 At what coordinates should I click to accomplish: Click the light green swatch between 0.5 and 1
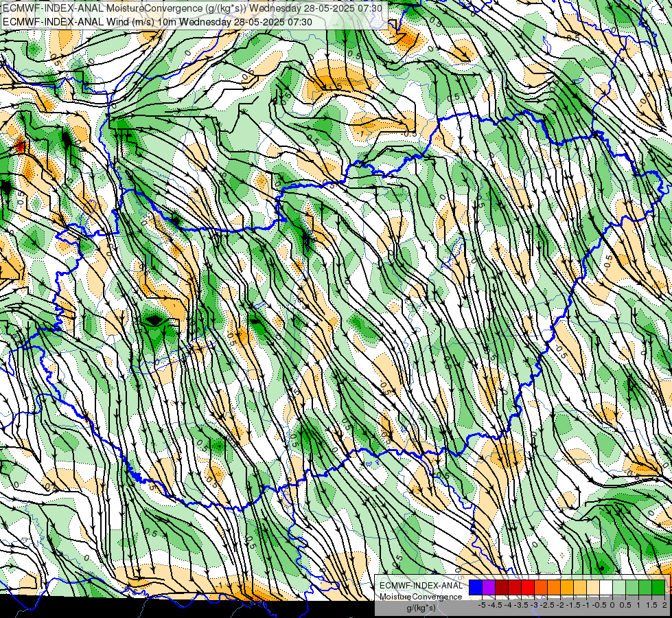632,587
